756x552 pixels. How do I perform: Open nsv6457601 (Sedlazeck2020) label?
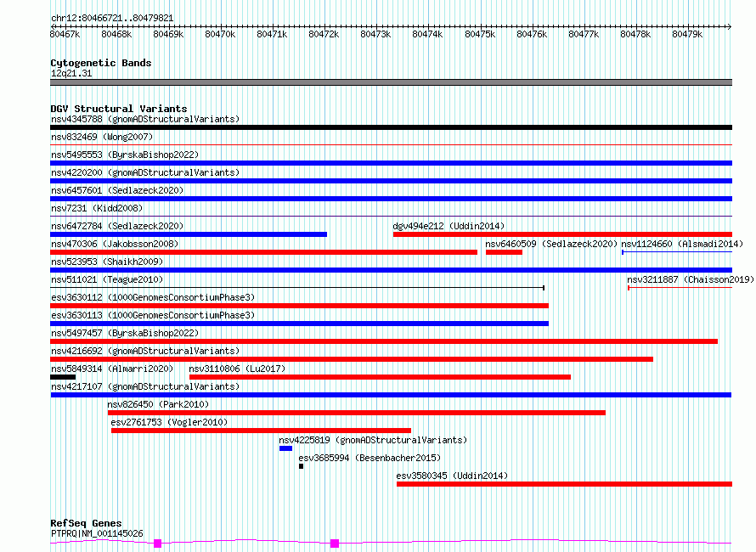pyautogui.click(x=117, y=190)
